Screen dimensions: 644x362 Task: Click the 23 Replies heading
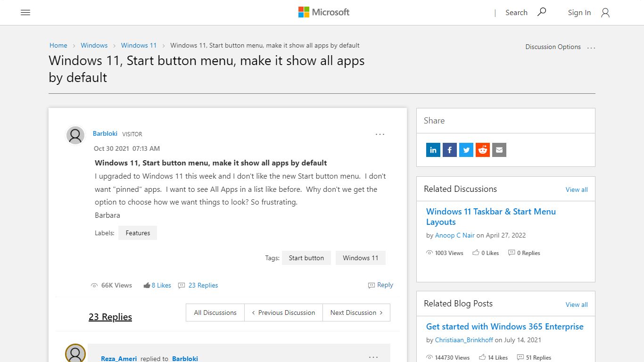coord(110,317)
